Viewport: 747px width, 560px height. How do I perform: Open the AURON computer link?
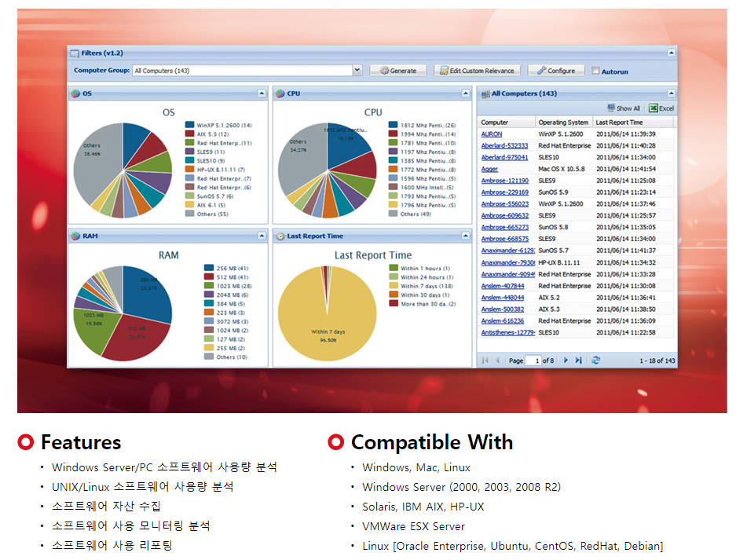pos(492,134)
